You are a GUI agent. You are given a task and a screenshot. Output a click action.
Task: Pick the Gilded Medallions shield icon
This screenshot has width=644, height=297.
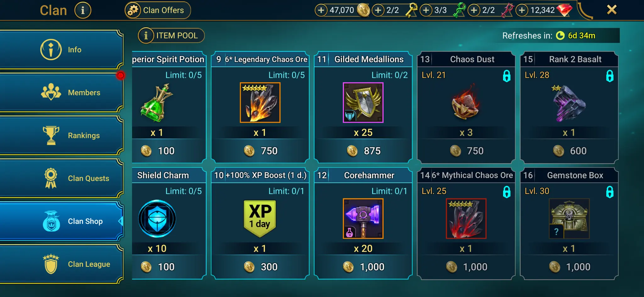tap(363, 103)
